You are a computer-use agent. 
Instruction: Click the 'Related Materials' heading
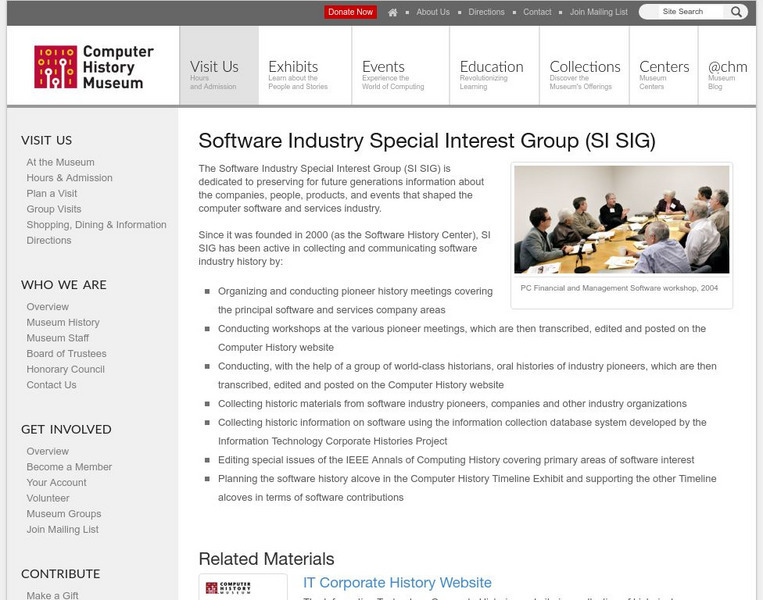pyautogui.click(x=266, y=559)
